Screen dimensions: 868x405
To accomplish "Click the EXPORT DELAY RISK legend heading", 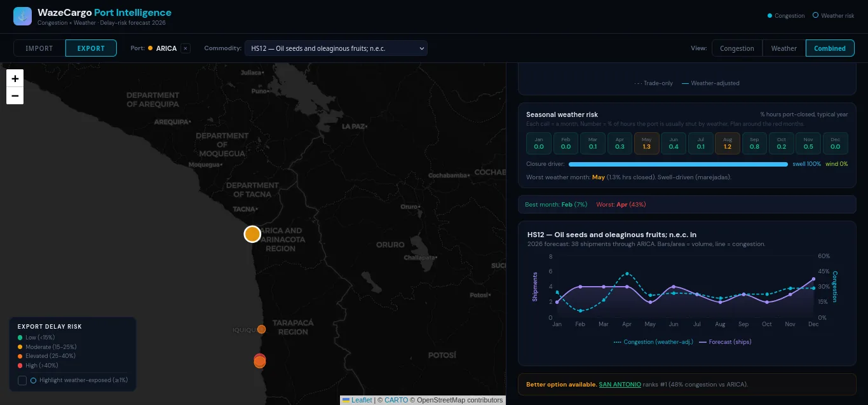I will (x=50, y=327).
